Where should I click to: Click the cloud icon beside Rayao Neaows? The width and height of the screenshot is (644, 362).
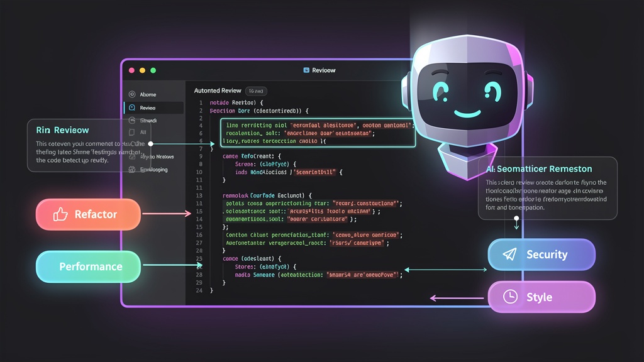pyautogui.click(x=132, y=156)
